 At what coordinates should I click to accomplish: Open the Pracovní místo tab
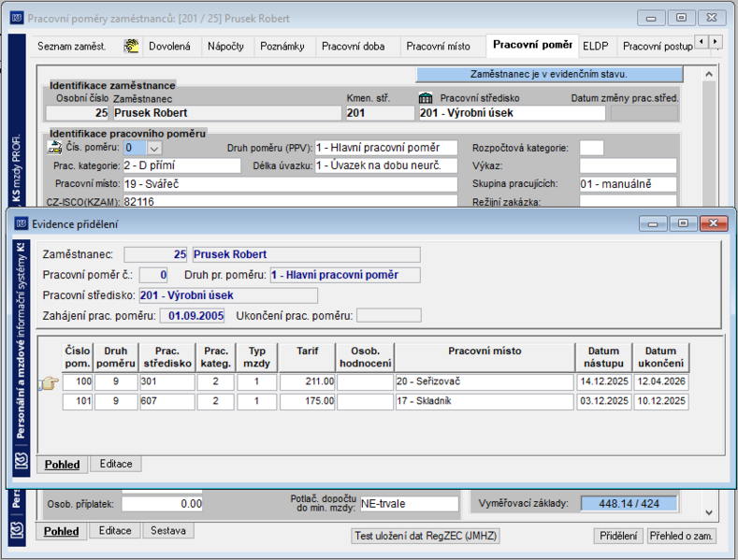[438, 46]
